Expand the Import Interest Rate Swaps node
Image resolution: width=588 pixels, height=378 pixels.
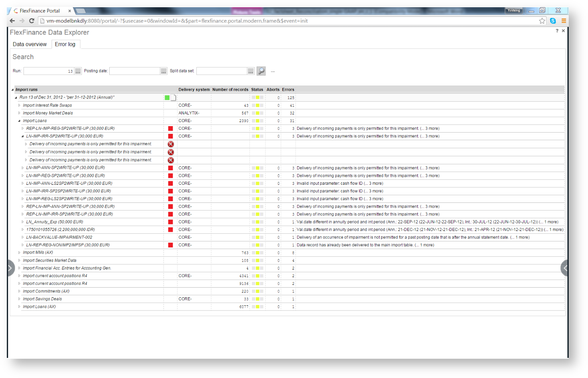pos(19,105)
